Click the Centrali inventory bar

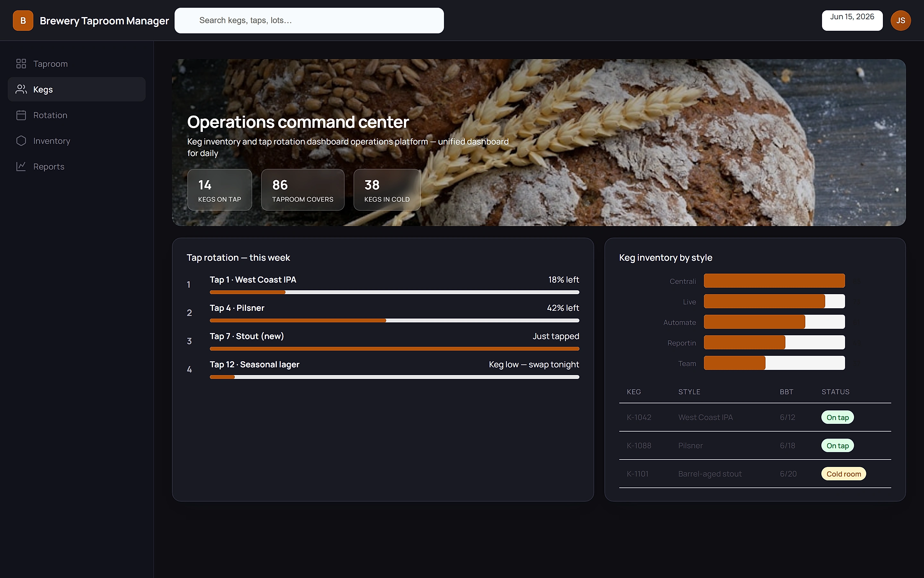click(x=774, y=281)
